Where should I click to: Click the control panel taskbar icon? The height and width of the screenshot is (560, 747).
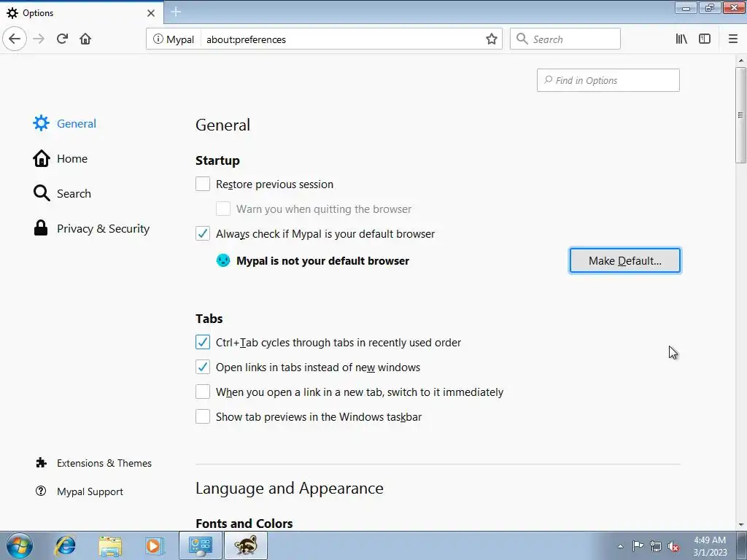200,545
